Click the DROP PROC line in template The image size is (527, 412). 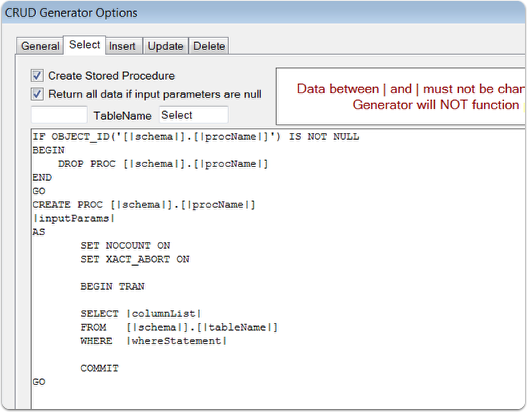163,164
